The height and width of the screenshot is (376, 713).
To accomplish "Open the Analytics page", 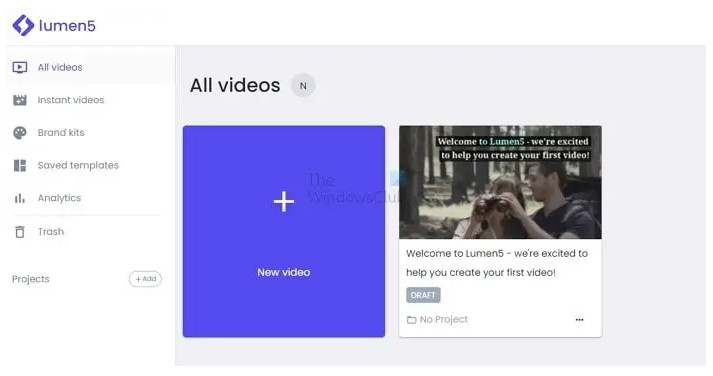I will pos(59,198).
